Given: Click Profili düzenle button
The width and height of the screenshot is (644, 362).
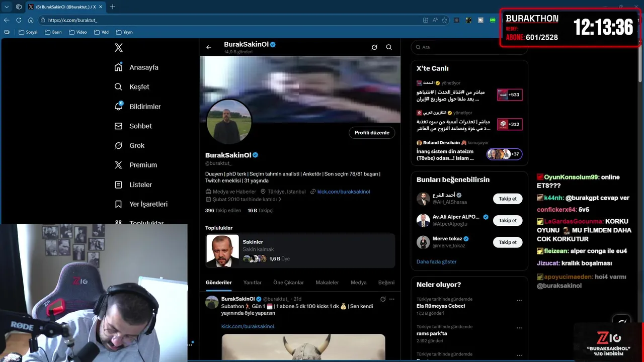Looking at the screenshot, I should [372, 133].
